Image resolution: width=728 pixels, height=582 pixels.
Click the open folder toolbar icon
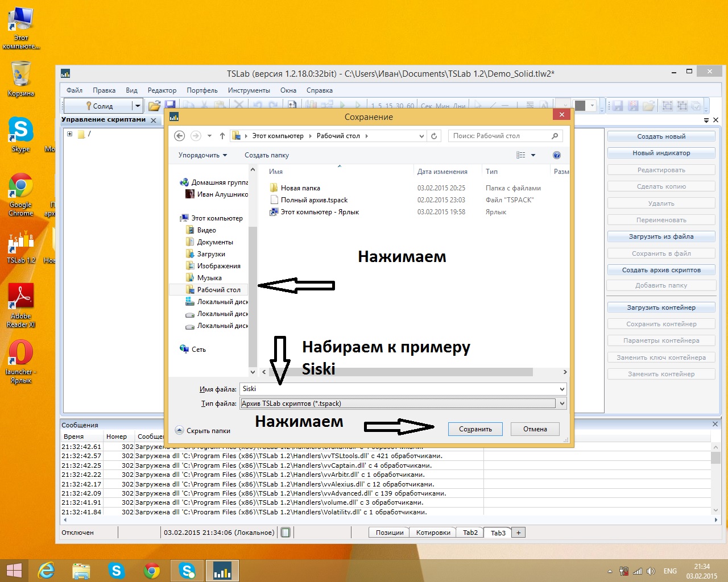pos(154,106)
